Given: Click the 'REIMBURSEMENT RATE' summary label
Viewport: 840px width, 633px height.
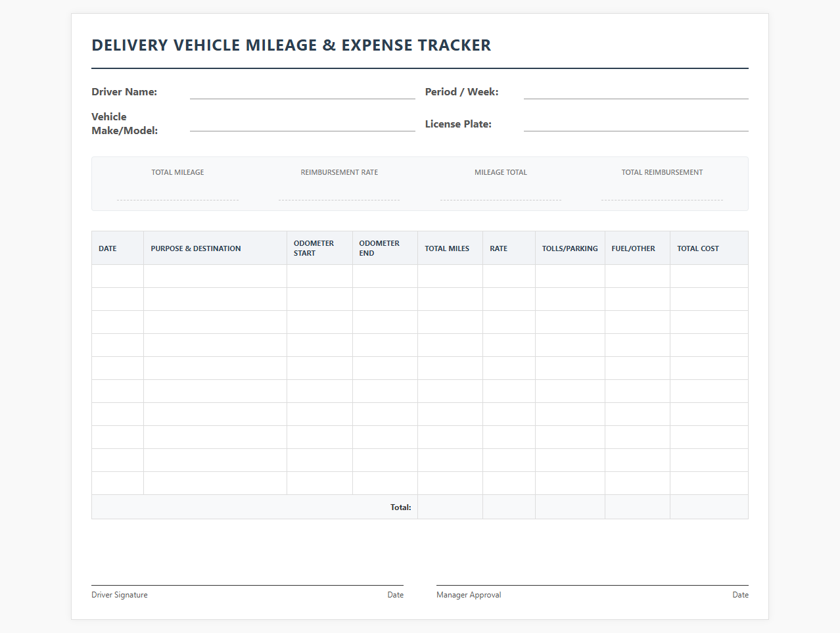Looking at the screenshot, I should (x=339, y=172).
